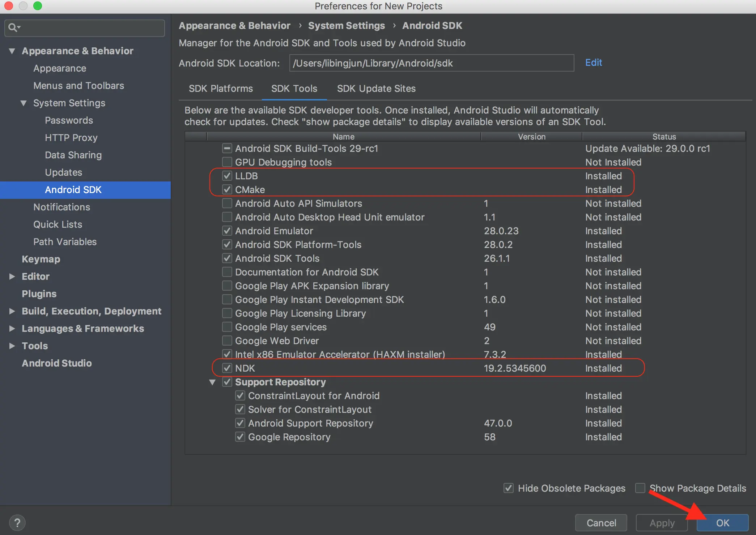Select Keymap in the sidebar
Image resolution: width=756 pixels, height=535 pixels.
(x=41, y=259)
